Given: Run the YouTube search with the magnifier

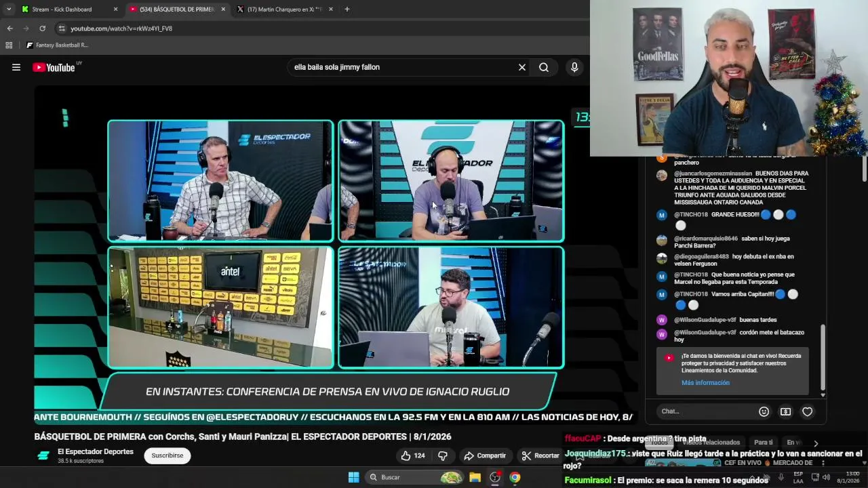Looking at the screenshot, I should click(544, 67).
